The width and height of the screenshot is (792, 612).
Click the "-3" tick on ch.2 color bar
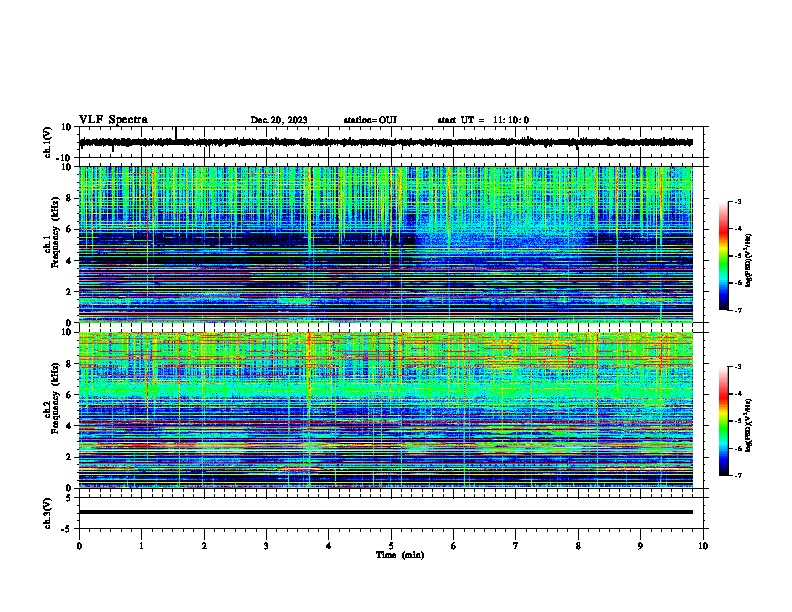click(737, 367)
